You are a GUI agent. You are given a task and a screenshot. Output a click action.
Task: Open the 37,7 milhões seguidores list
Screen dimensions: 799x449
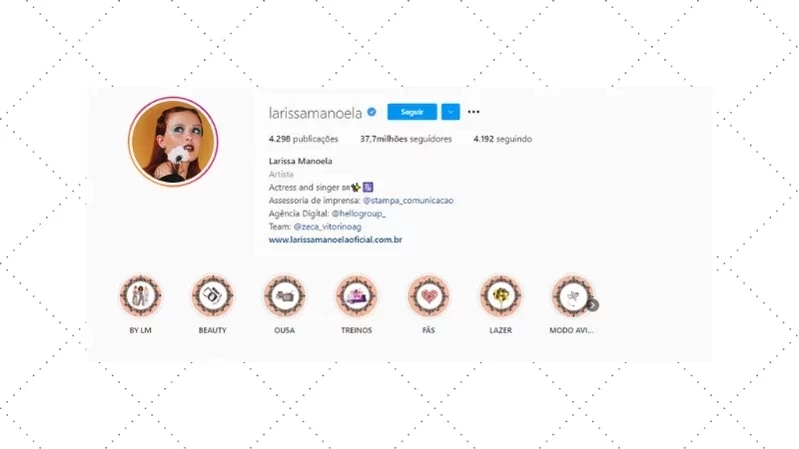(406, 139)
